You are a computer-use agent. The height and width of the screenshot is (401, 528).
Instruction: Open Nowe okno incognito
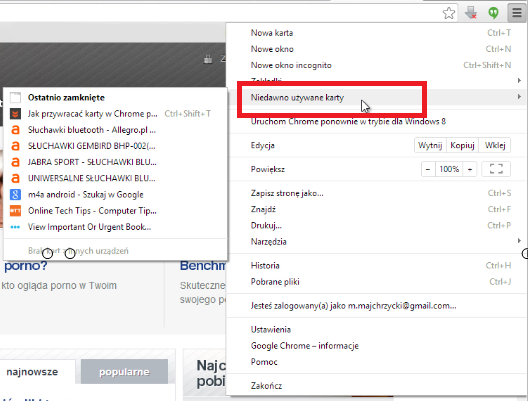coord(375,65)
